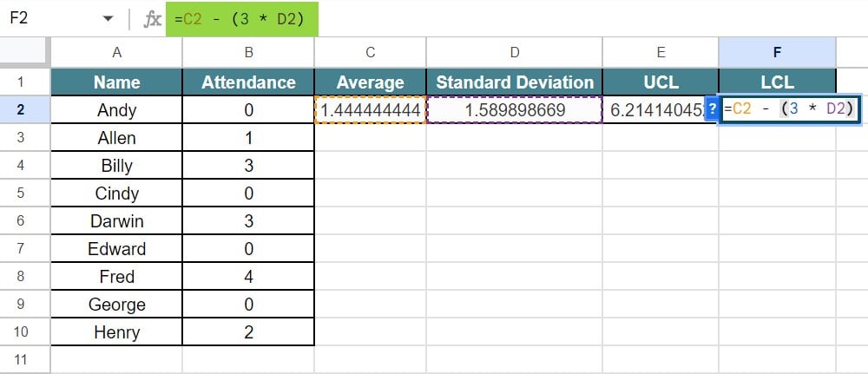Select Fred's attendance value 4
This screenshot has height=374, width=868.
click(x=248, y=276)
